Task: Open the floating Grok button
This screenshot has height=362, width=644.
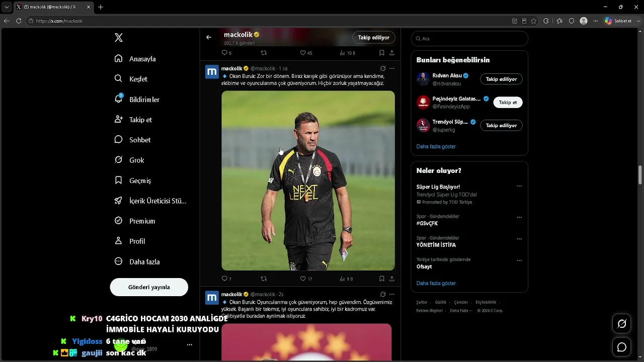Action: (x=622, y=324)
